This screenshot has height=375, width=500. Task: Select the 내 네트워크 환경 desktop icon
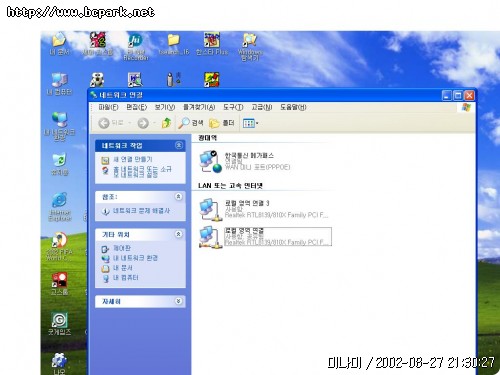pos(60,126)
